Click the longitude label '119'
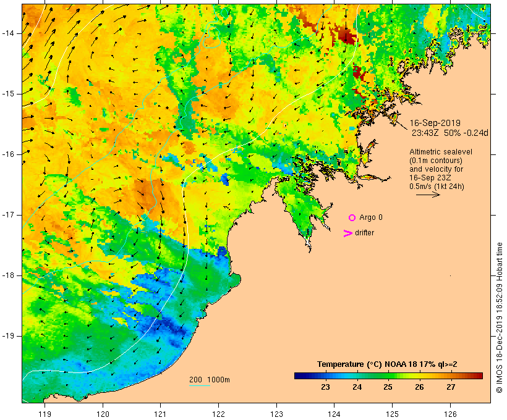 click(x=45, y=414)
